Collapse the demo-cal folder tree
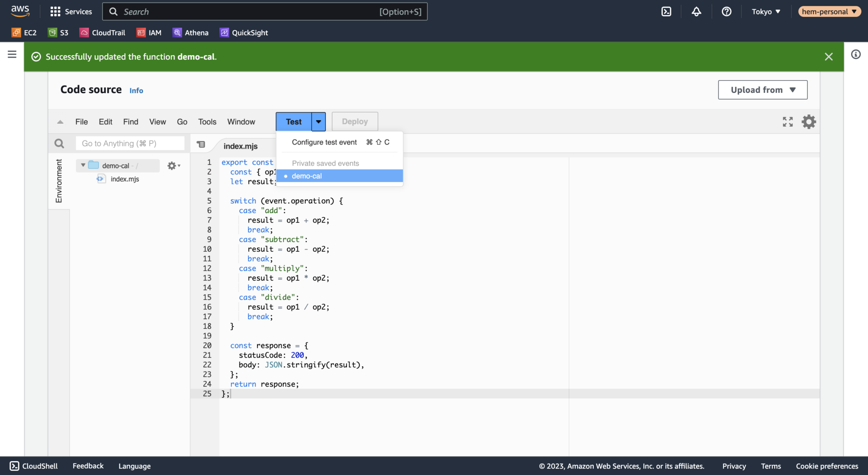 83,165
